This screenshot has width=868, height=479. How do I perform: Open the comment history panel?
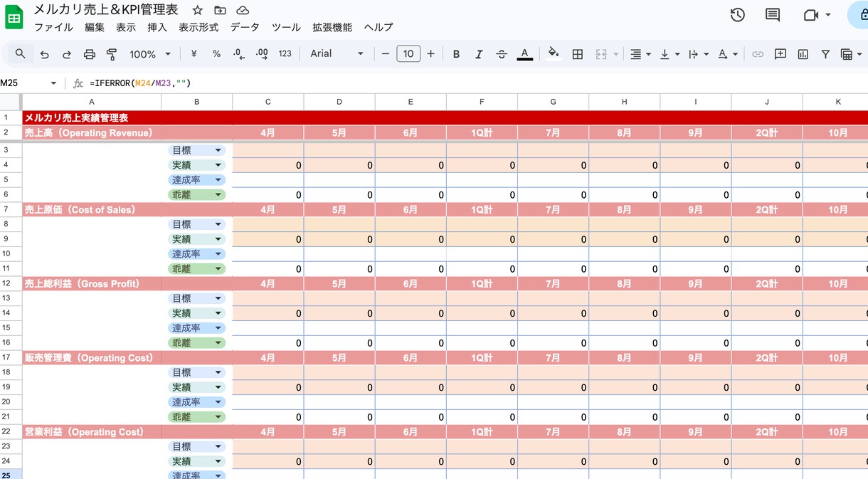point(773,15)
